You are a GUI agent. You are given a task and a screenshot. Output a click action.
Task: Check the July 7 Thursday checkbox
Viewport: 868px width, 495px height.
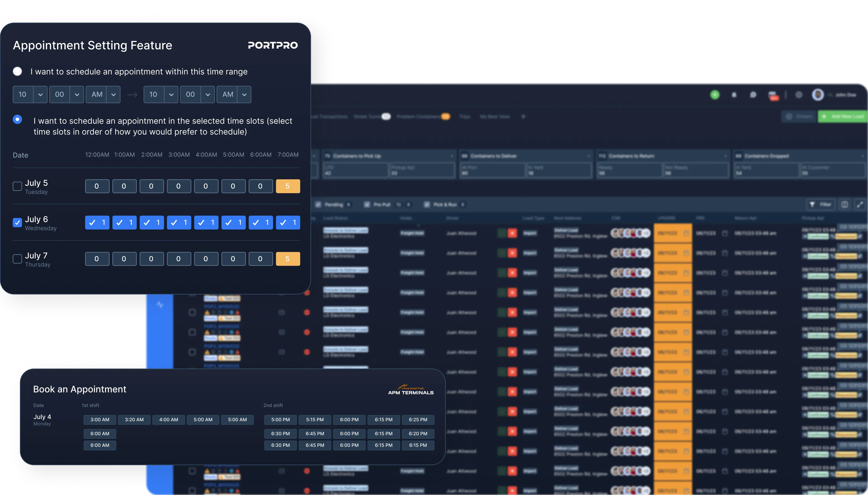click(x=17, y=259)
